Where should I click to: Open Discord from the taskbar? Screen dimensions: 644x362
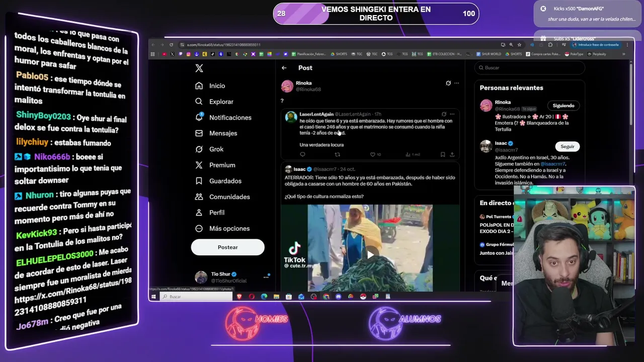(x=338, y=297)
